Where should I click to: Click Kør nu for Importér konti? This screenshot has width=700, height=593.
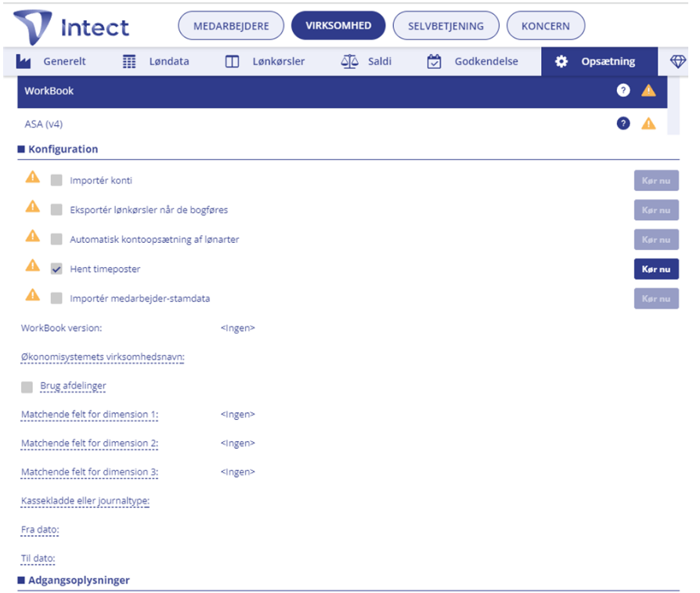656,181
